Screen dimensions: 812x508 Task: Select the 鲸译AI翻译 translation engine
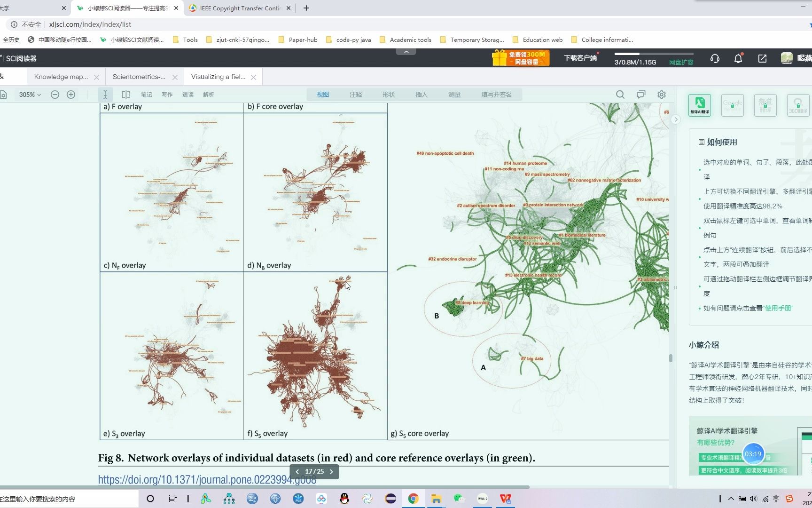(x=700, y=105)
